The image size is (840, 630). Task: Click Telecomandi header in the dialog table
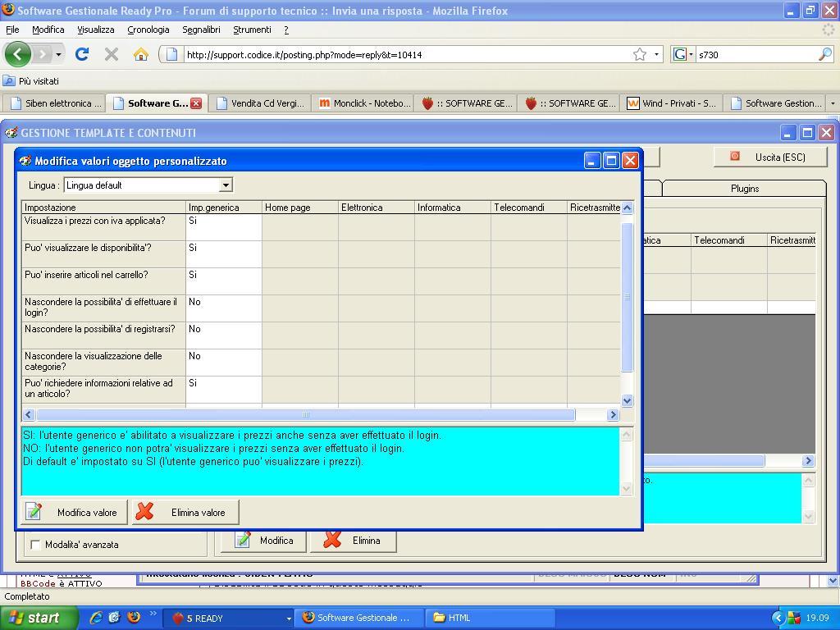click(x=529, y=208)
